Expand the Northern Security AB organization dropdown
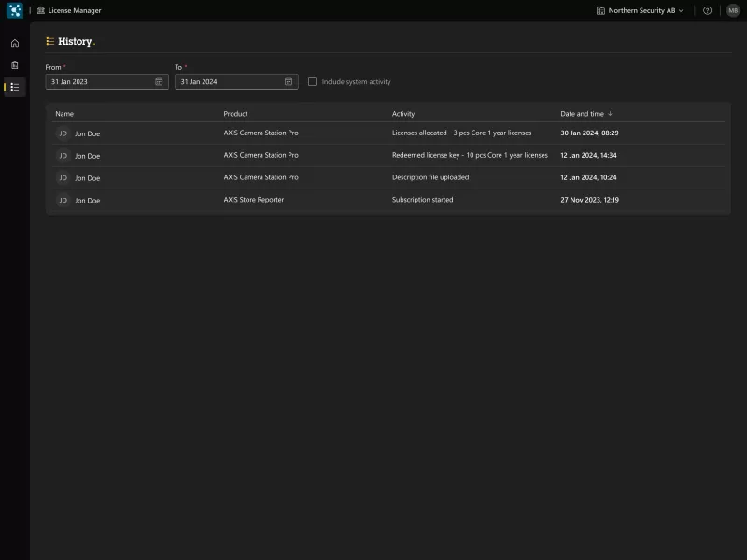 point(640,10)
